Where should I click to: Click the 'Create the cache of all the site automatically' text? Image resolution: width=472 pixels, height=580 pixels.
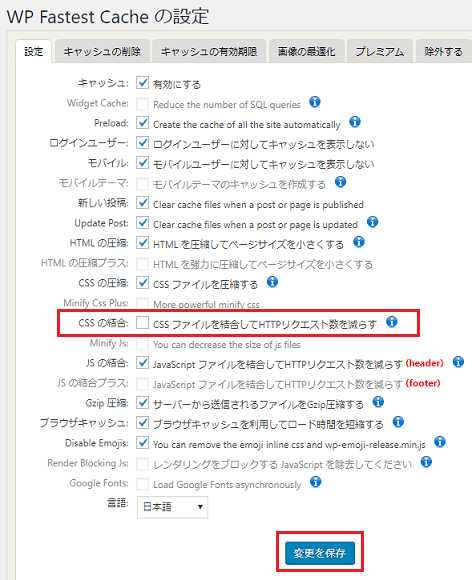(247, 125)
